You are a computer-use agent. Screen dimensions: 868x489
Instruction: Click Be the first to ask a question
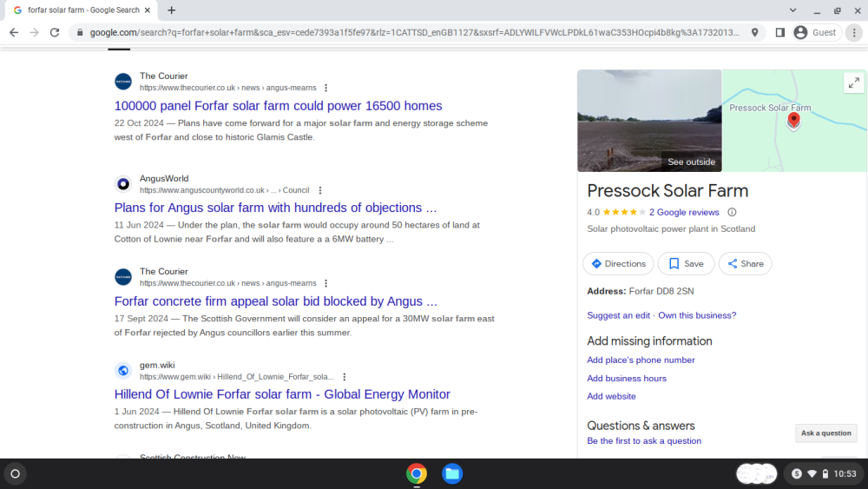644,441
